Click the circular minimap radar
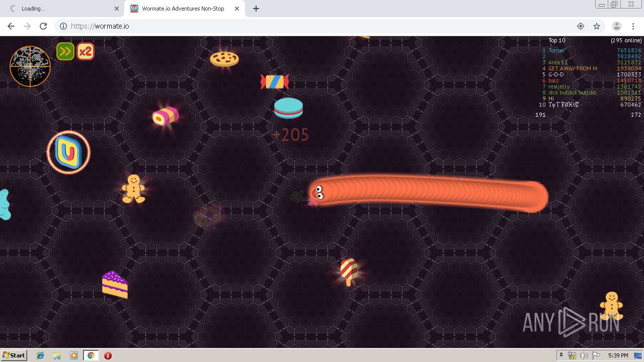The width and height of the screenshot is (644, 362). (30, 66)
